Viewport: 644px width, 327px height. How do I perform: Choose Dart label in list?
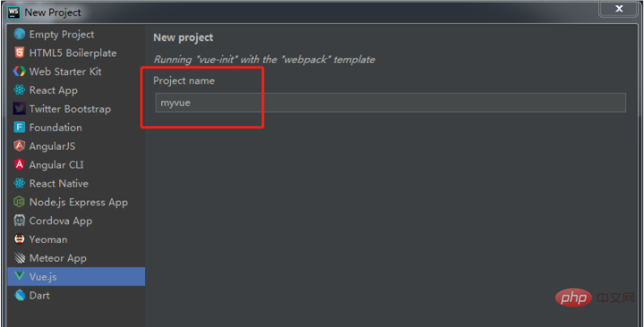click(x=39, y=296)
